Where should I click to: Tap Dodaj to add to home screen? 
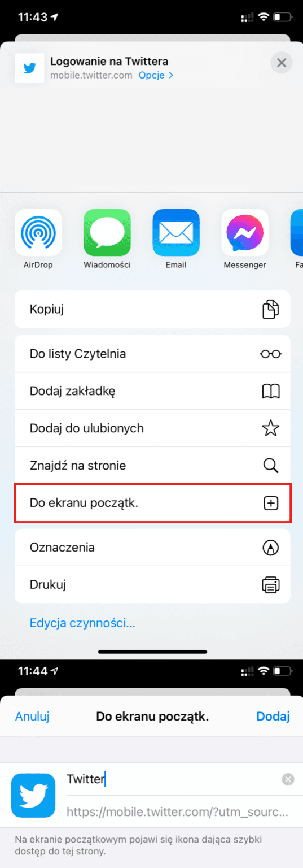(273, 717)
